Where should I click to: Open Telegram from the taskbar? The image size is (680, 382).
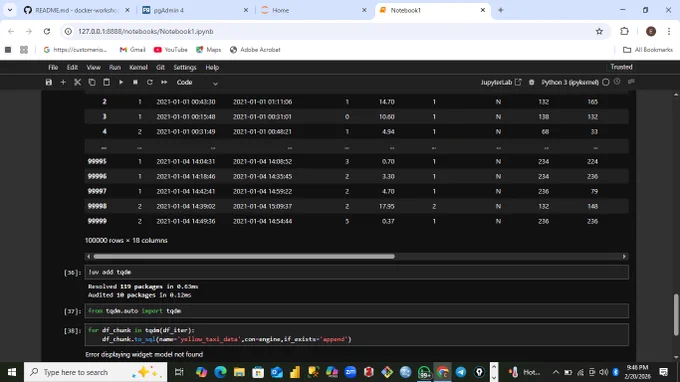(x=461, y=372)
